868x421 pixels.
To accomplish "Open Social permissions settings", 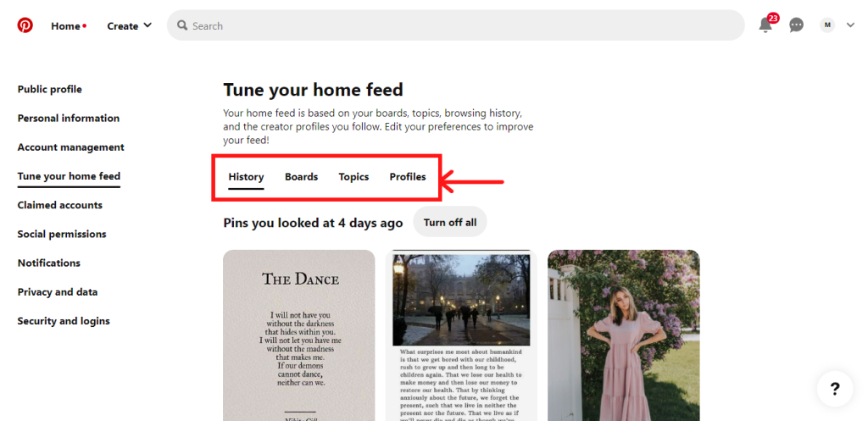I will pyautogui.click(x=61, y=234).
